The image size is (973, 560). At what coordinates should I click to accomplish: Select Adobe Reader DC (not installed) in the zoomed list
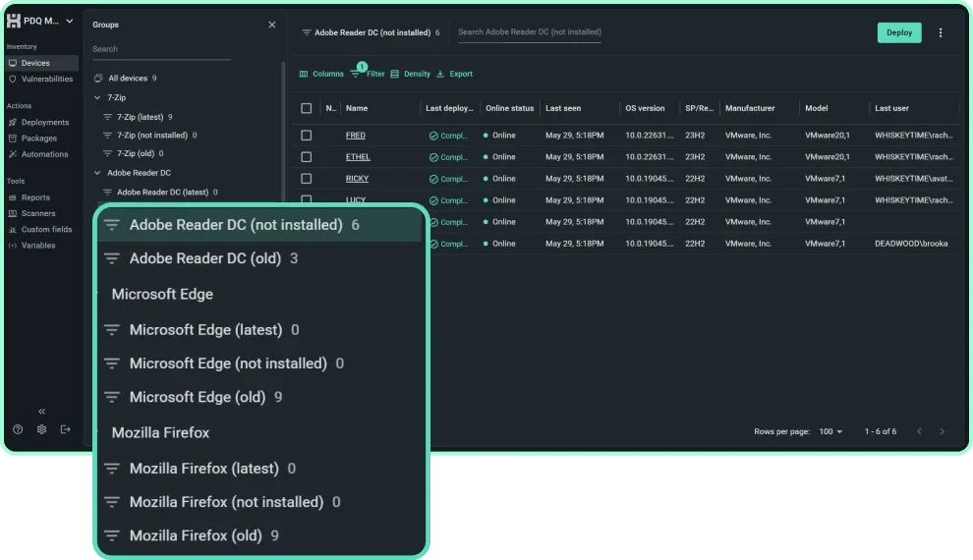260,225
